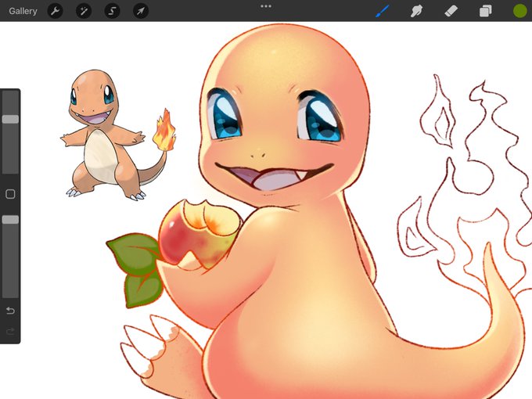Viewport: 532px width, 399px height.
Task: Adjust the brush size slider handle
Action: click(x=10, y=119)
